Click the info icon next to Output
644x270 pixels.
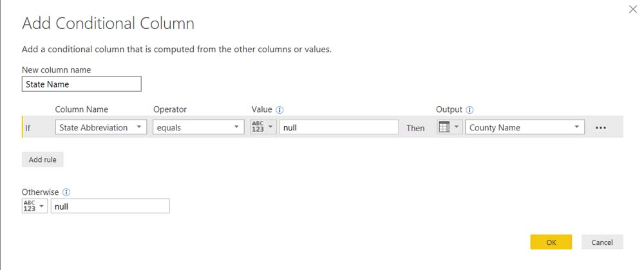pyautogui.click(x=470, y=110)
